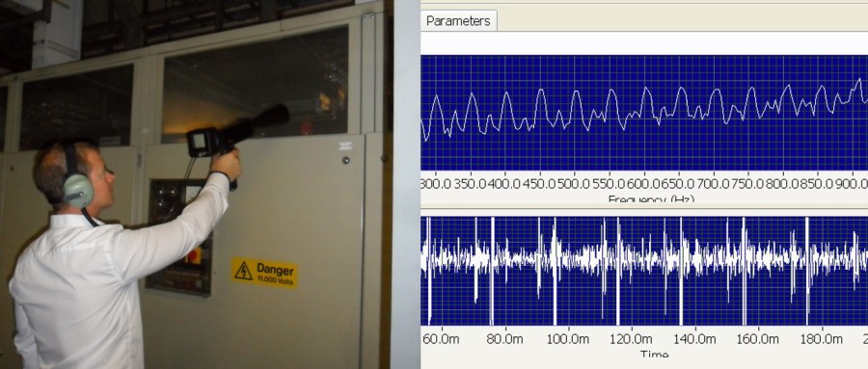Viewport: 868px width, 369px height.
Task: Click the 140.0m time axis label
Action: [695, 338]
